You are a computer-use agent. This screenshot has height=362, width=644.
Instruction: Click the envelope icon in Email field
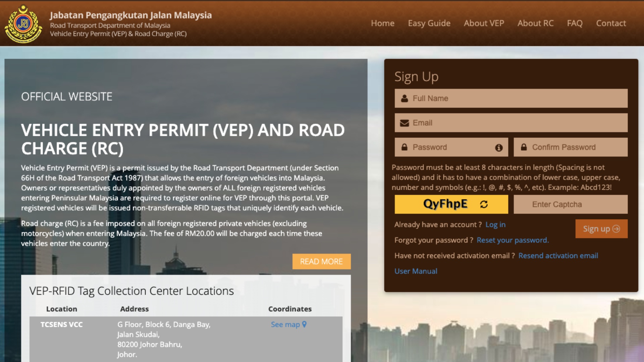coord(405,123)
